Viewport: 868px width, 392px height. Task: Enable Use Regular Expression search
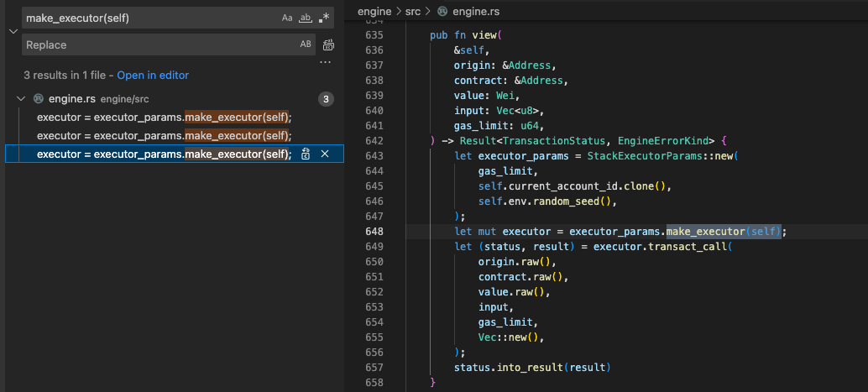(324, 18)
